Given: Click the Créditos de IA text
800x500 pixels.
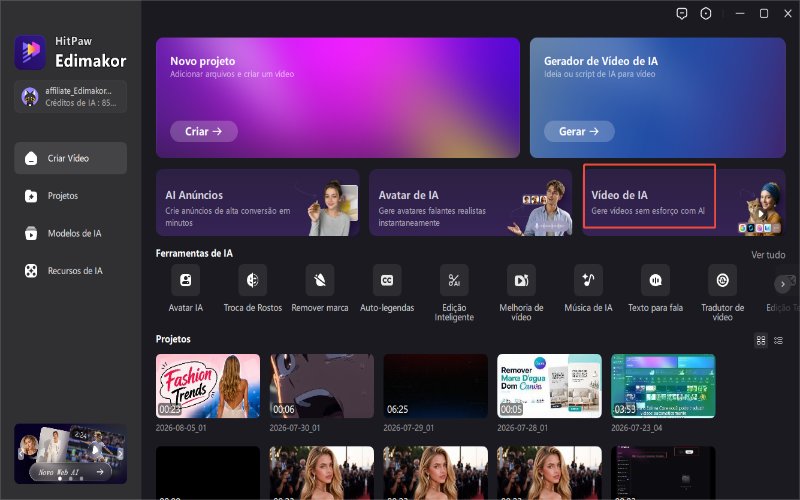Looking at the screenshot, I should point(81,103).
